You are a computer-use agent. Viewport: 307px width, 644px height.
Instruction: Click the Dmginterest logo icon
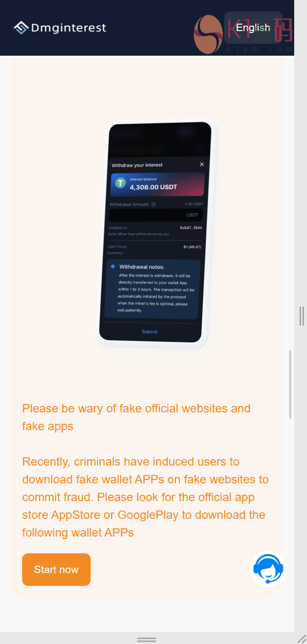[21, 28]
